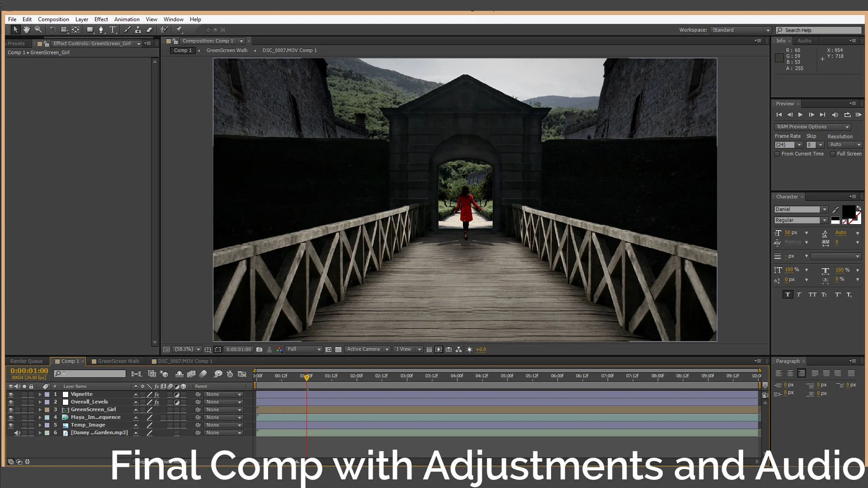Switch to Render Queue tab
Screen dimensions: 868x488
(26, 361)
